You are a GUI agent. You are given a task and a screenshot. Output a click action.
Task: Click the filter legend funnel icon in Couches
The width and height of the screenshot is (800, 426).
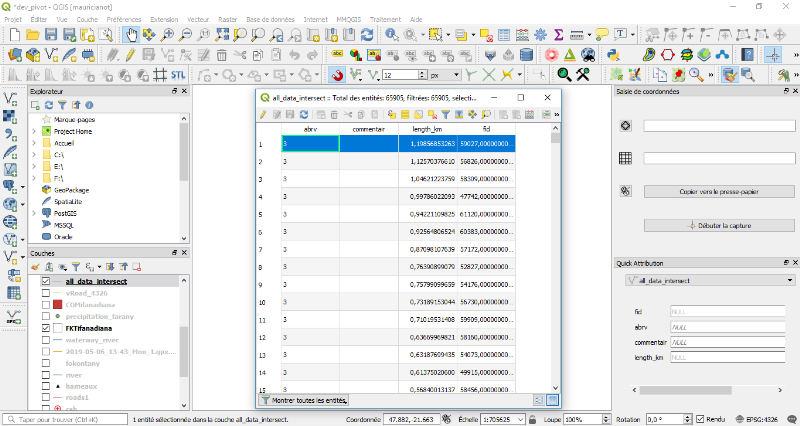(75, 267)
